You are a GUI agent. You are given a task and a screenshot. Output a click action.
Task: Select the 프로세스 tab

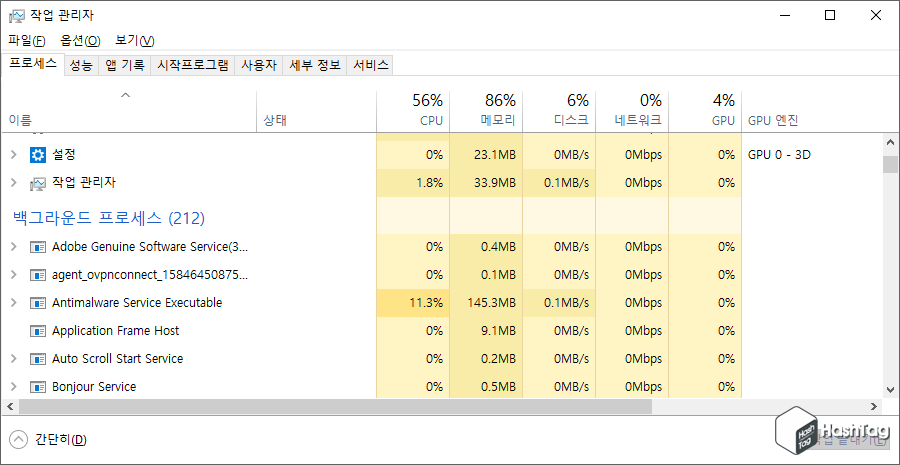tap(33, 64)
